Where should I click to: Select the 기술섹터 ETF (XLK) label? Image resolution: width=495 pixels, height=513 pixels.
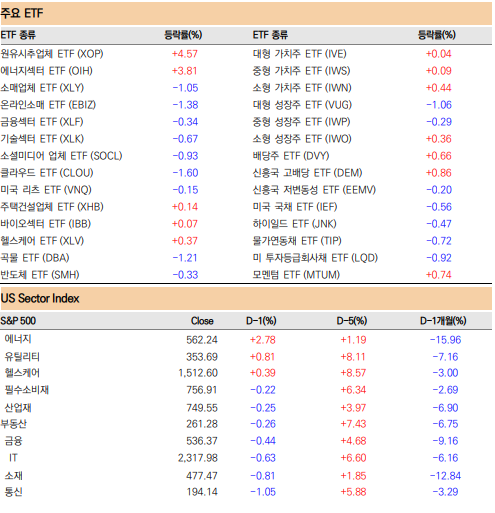coord(42,139)
